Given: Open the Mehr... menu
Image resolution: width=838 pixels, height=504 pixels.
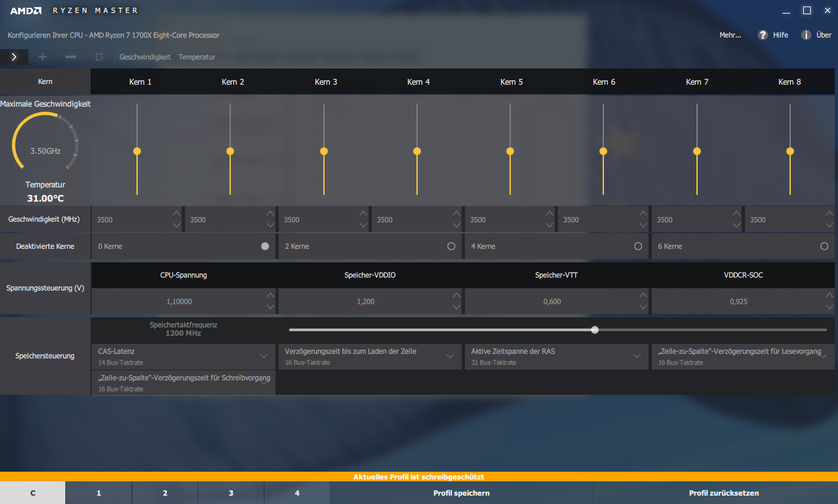Looking at the screenshot, I should pyautogui.click(x=730, y=35).
